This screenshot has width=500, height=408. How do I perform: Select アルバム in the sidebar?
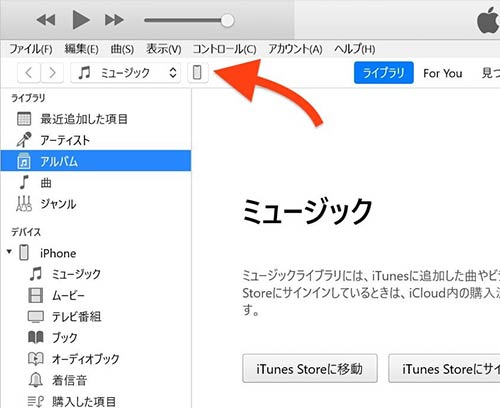click(x=96, y=161)
